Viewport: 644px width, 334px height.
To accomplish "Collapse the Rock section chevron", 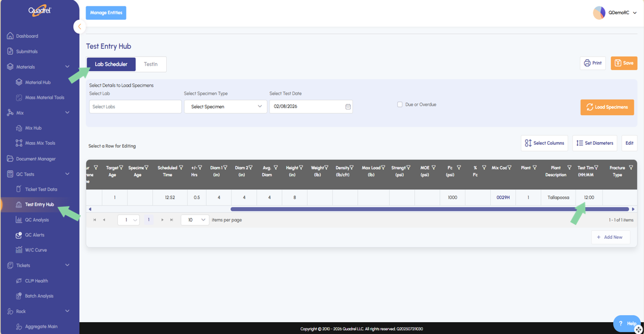I will (67, 311).
